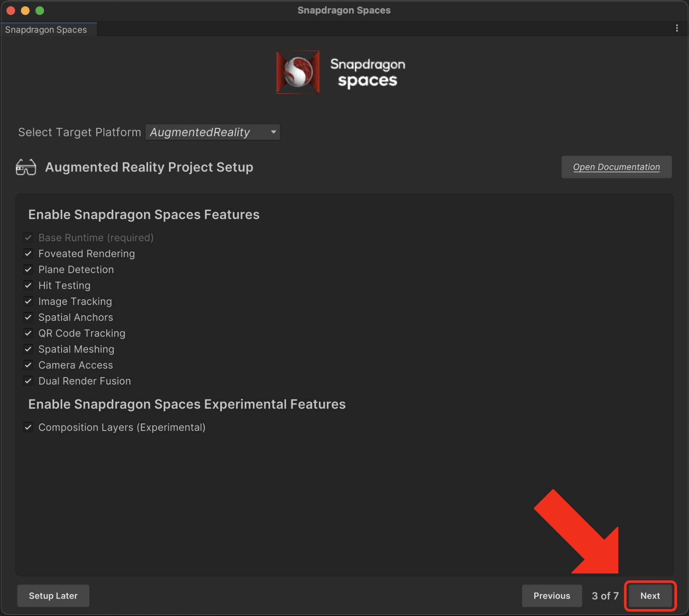Open the window options kebab menu
Viewport: 689px width, 616px height.
tap(677, 28)
